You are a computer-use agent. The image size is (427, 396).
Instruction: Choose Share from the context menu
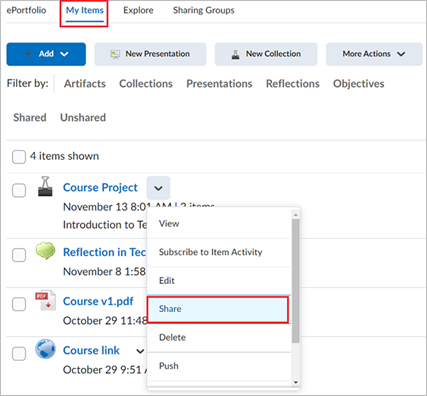click(218, 309)
